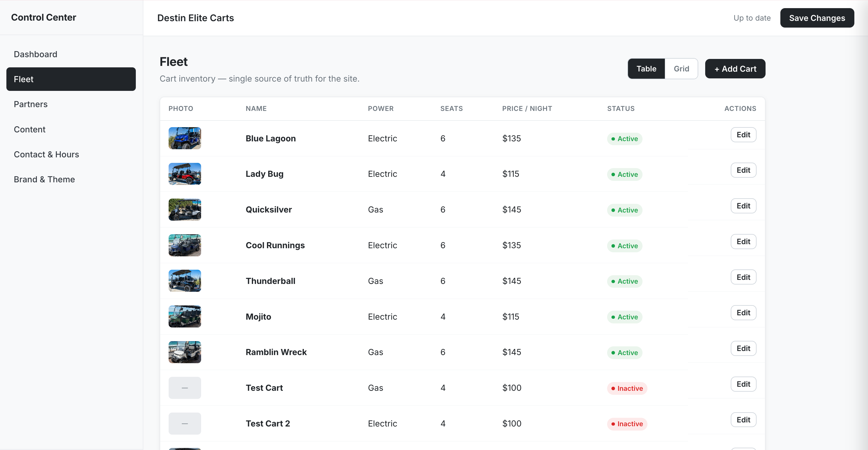This screenshot has width=868, height=450.
Task: Switch to Grid view
Action: point(681,69)
